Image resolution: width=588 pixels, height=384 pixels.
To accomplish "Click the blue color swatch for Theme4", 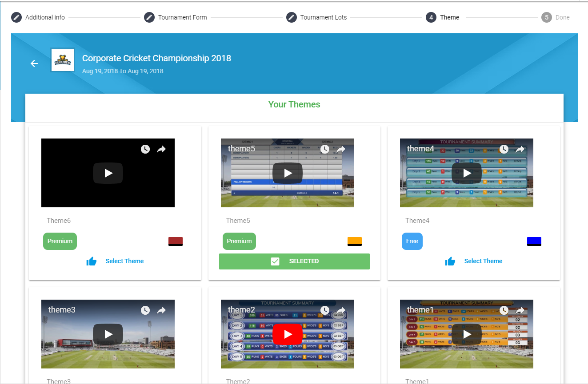I will click(534, 241).
